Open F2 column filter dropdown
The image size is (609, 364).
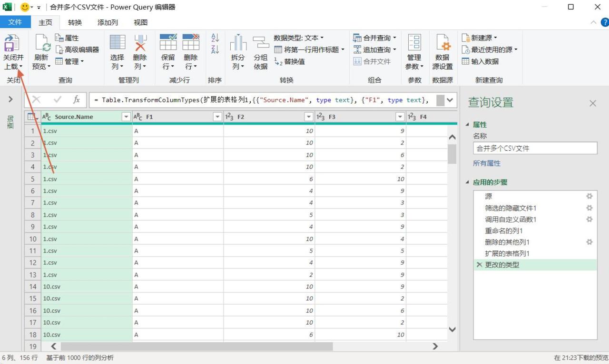pos(309,117)
